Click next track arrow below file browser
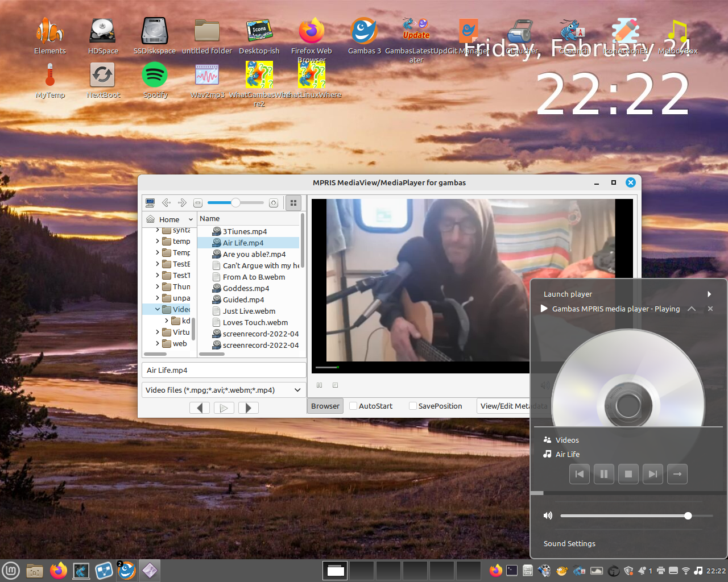The height and width of the screenshot is (582, 728). (x=249, y=408)
